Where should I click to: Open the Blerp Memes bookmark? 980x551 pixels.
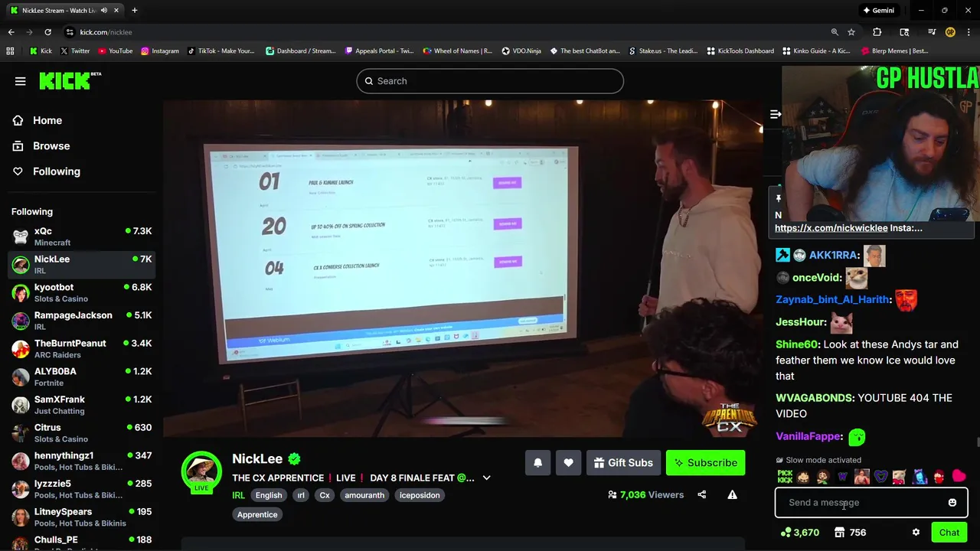point(894,51)
